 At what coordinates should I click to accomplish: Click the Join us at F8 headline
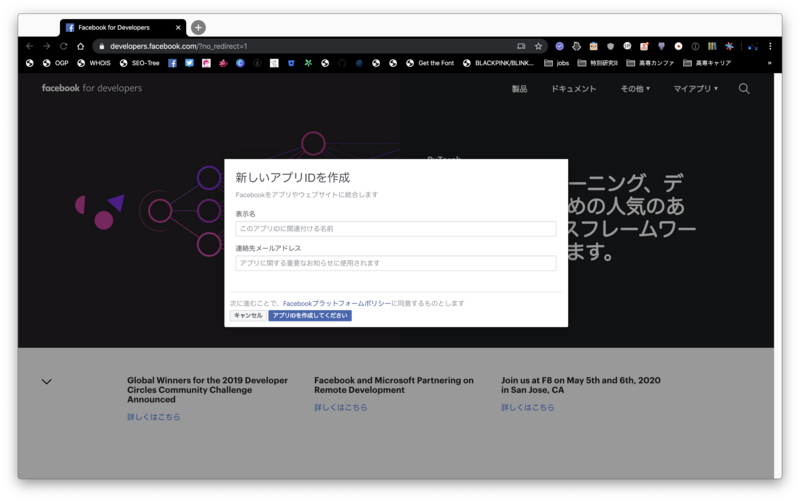click(x=581, y=385)
